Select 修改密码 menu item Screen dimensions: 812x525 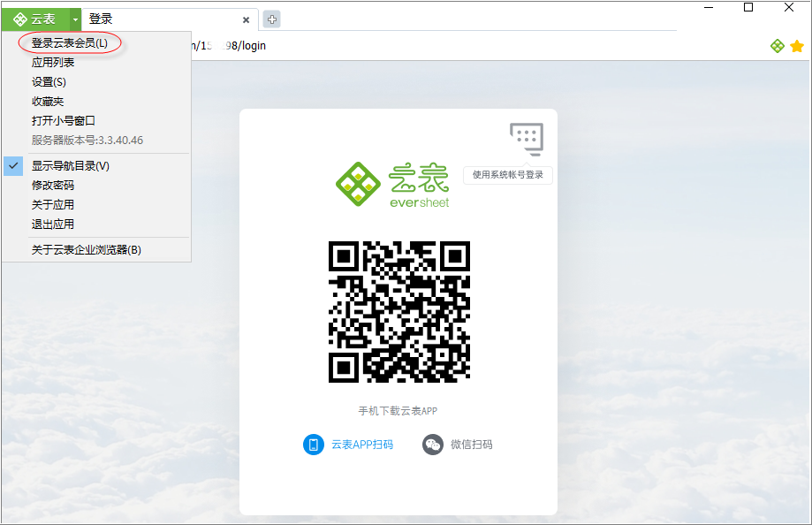click(x=53, y=185)
